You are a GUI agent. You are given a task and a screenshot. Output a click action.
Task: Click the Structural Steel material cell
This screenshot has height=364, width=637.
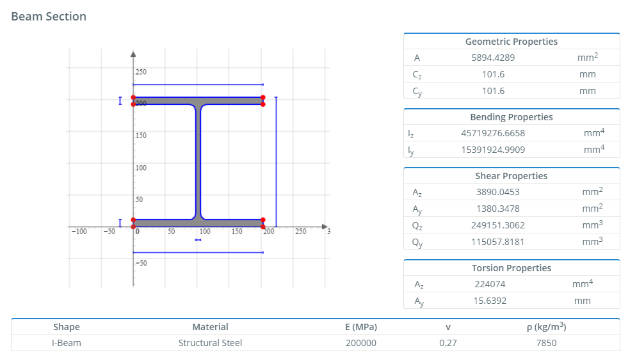pos(210,343)
